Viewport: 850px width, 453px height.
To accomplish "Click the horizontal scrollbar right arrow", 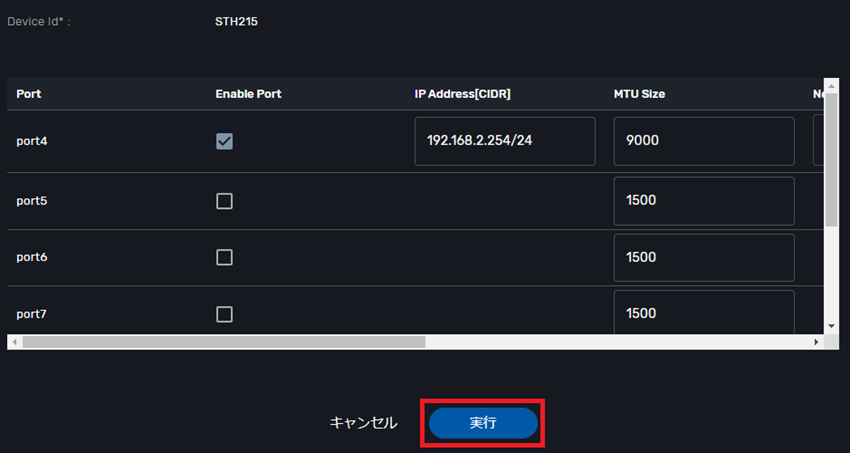I will (816, 342).
